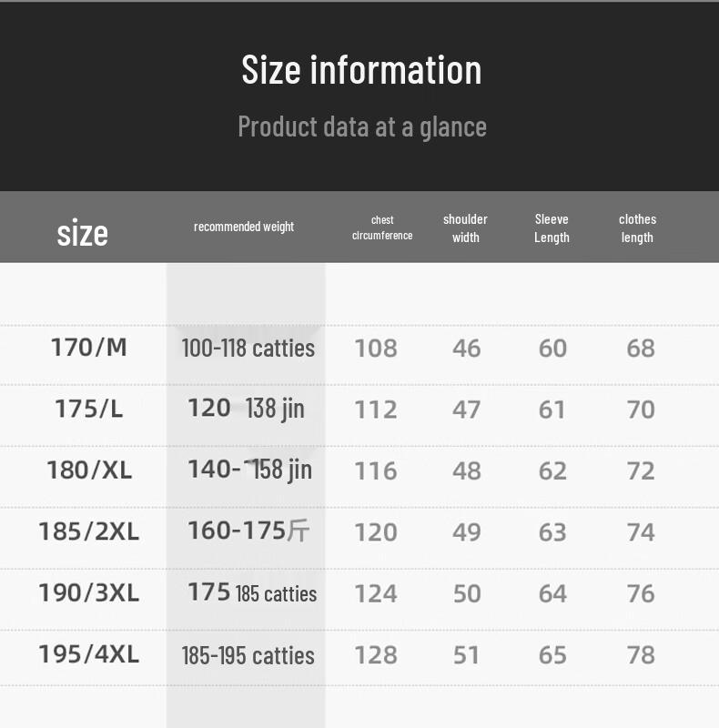Click the "clothes length" column header
Screen dimensions: 719x728
637,228
